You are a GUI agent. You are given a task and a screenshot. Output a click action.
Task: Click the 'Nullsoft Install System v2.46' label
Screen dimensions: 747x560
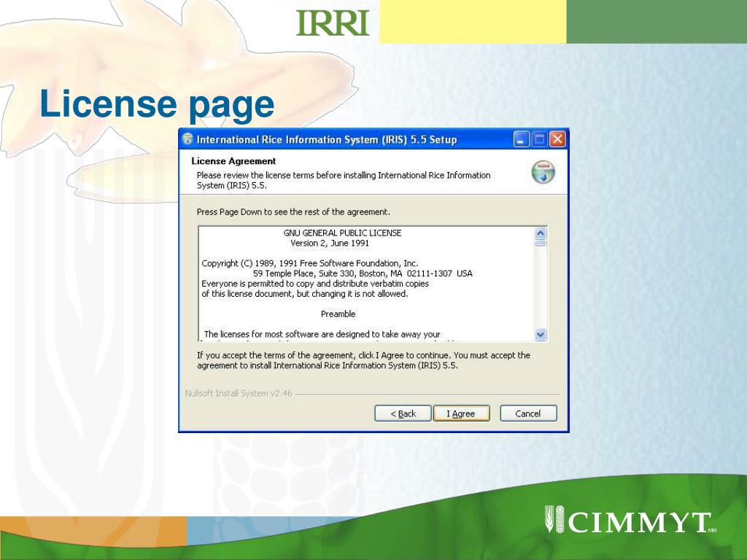(x=239, y=393)
